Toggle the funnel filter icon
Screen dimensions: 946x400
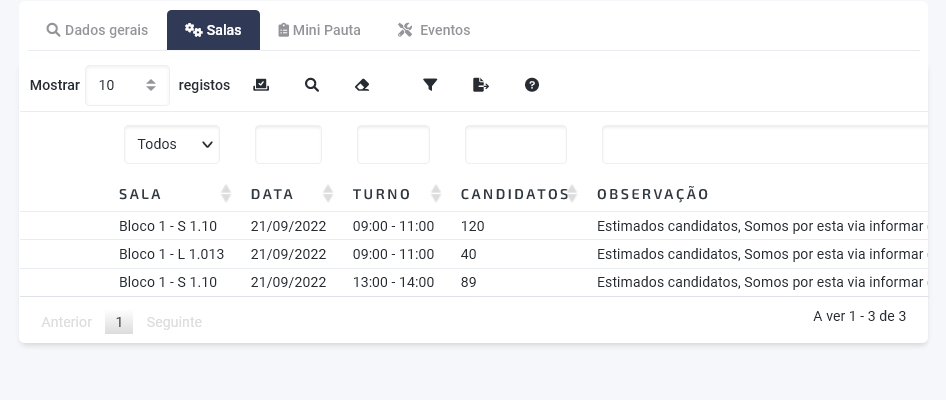[x=430, y=85]
